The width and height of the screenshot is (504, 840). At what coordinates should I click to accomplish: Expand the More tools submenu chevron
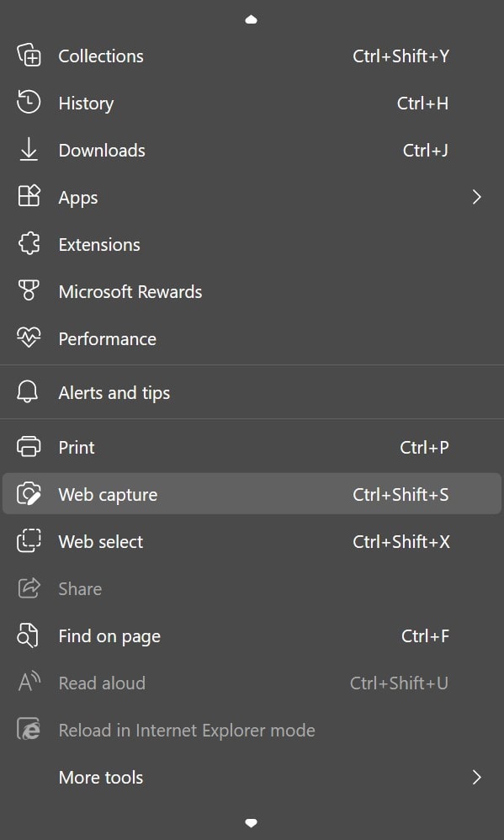tap(476, 778)
